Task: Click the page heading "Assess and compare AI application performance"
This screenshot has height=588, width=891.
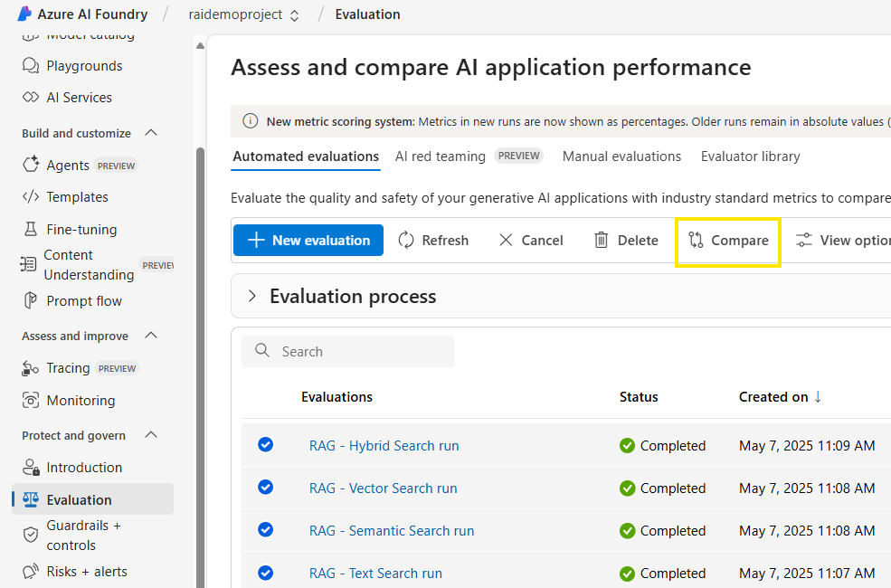Action: (491, 68)
